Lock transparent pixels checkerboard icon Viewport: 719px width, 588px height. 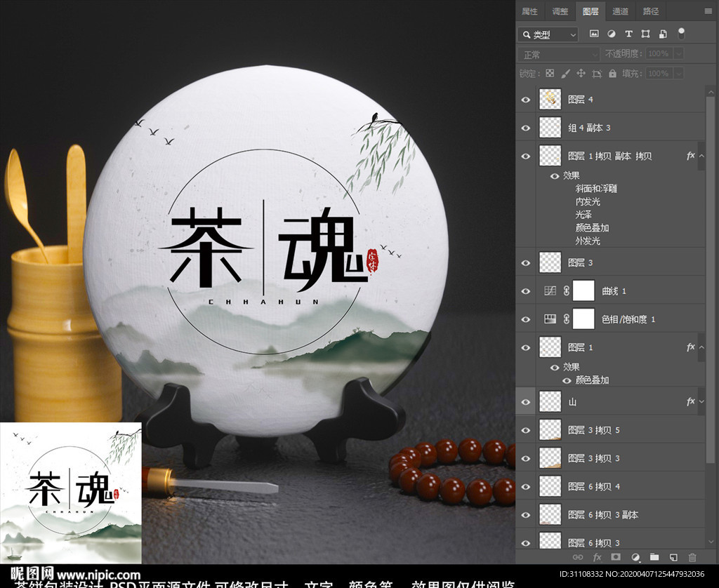[550, 74]
